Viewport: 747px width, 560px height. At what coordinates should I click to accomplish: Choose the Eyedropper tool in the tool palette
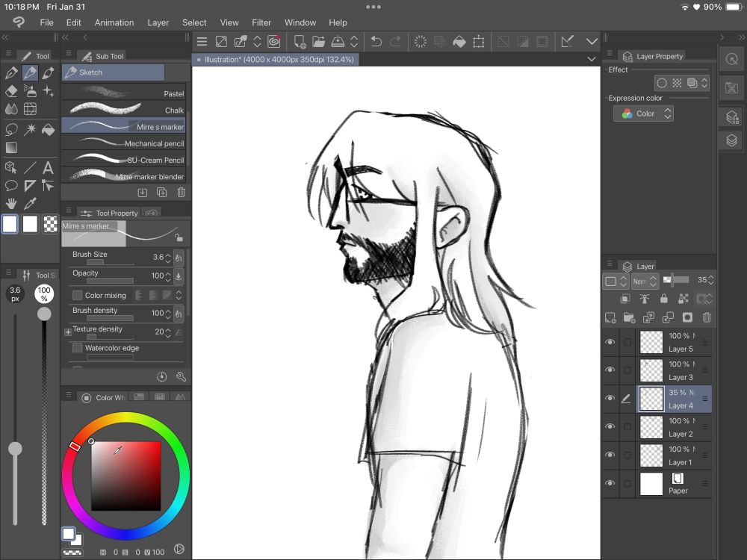pos(30,203)
